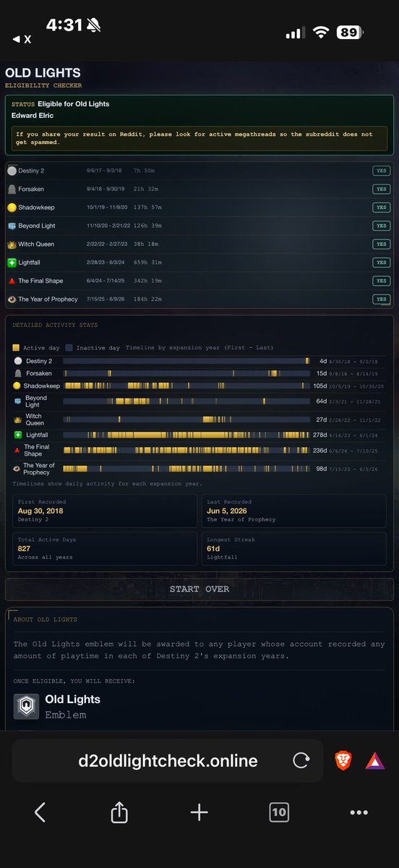
Task: Tap YES badge in Destiny 2 row
Action: [381, 171]
